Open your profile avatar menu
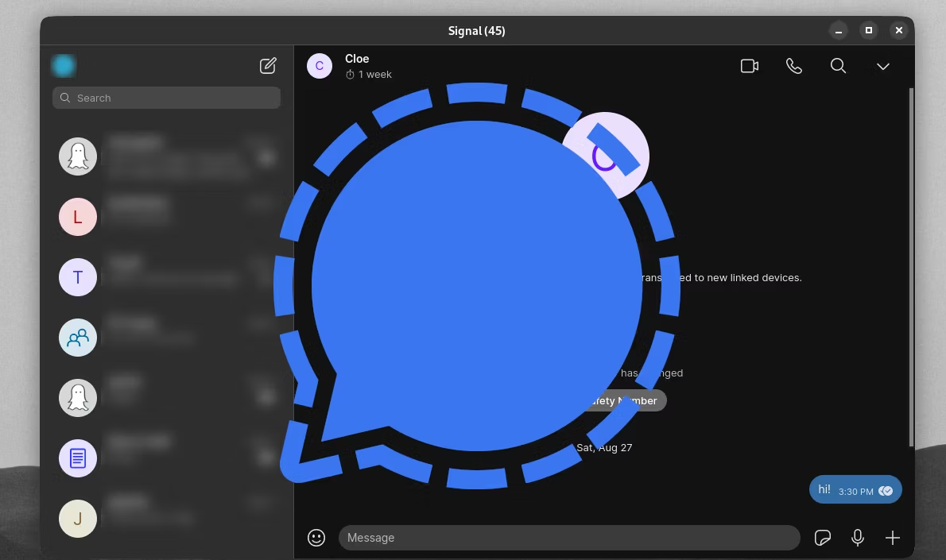This screenshot has height=560, width=946. pyautogui.click(x=64, y=66)
